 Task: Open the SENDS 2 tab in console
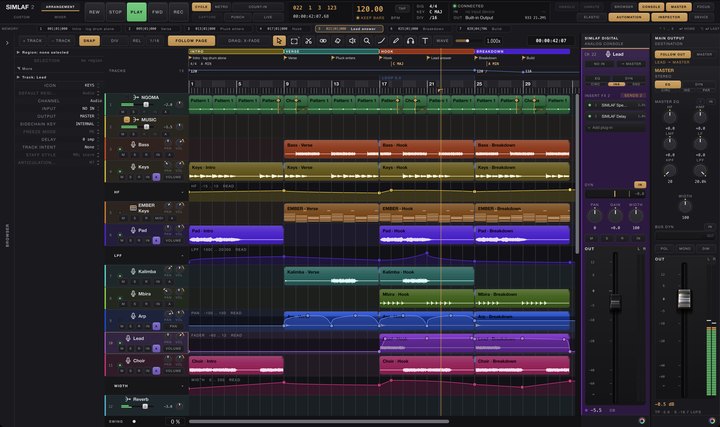click(633, 96)
